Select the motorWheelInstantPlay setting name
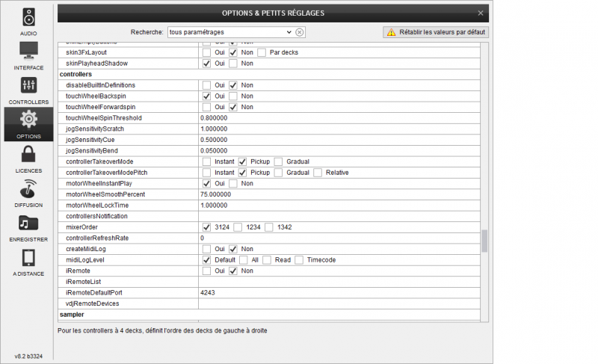 99,183
